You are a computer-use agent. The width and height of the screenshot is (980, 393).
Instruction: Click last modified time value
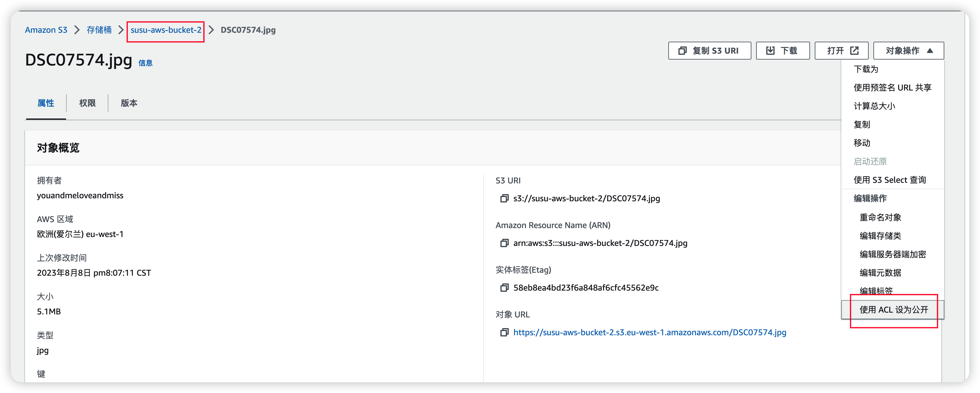click(x=94, y=273)
